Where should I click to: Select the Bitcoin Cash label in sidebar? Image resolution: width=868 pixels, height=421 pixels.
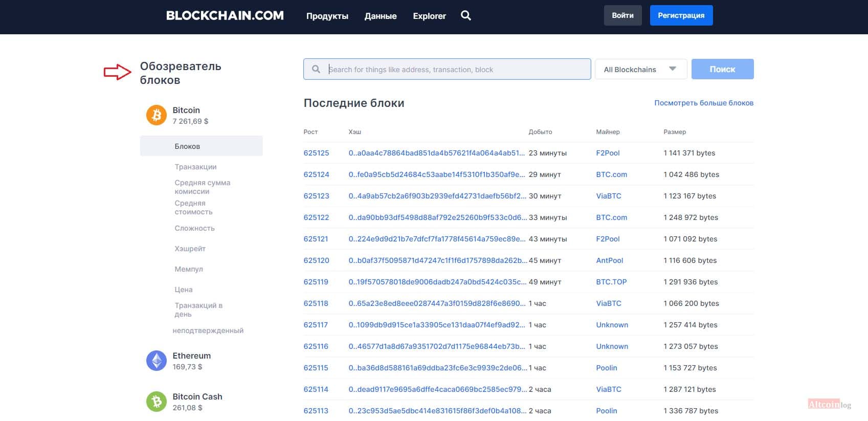pos(197,396)
